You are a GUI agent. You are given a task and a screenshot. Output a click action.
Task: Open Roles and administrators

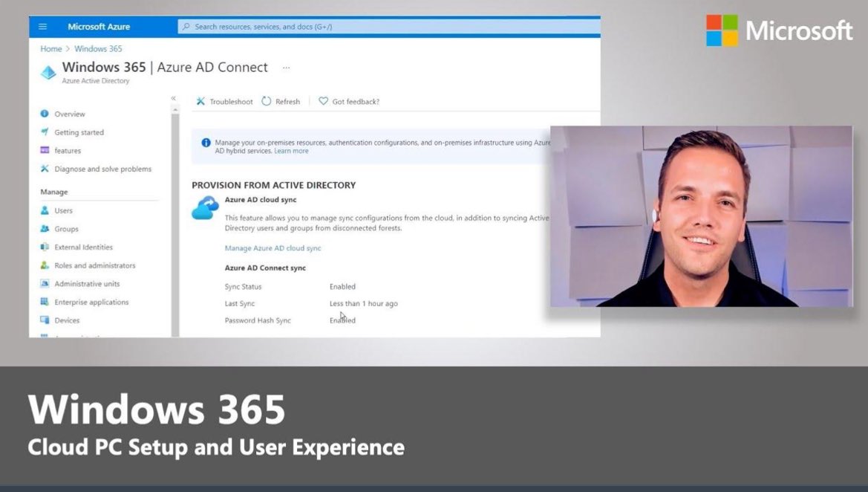click(94, 265)
